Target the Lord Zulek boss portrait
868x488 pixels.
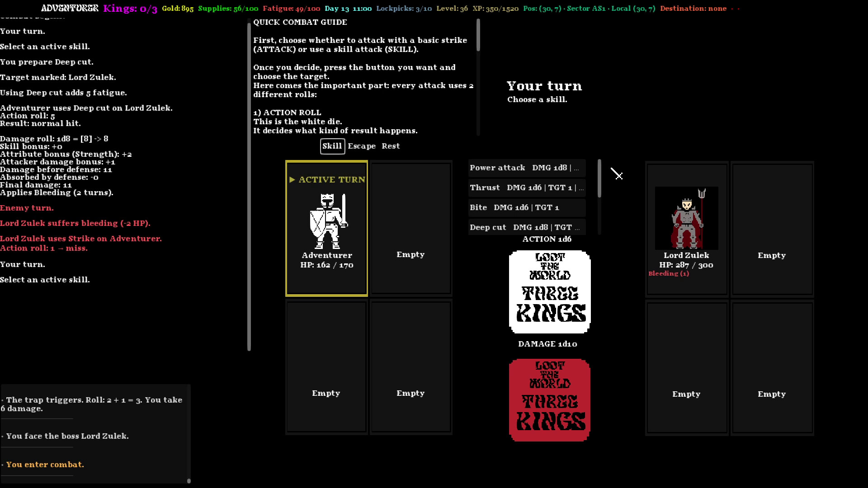click(x=686, y=218)
